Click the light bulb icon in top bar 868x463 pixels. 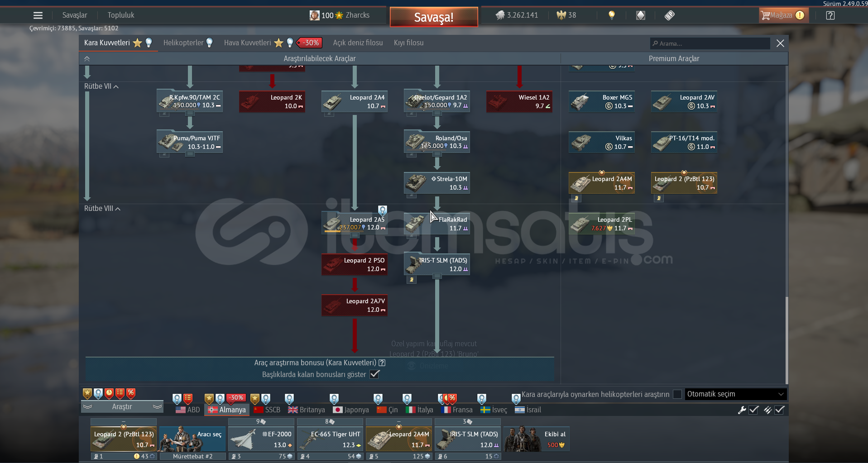pos(611,15)
